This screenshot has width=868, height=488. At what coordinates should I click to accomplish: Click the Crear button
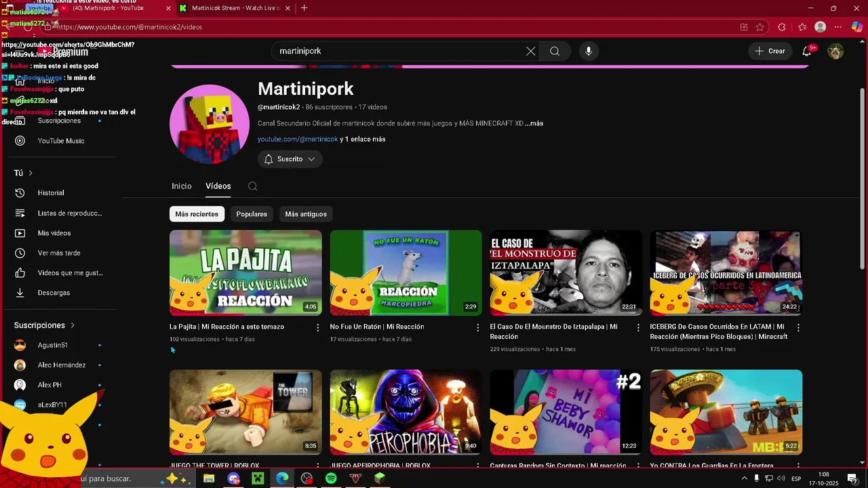click(x=770, y=51)
